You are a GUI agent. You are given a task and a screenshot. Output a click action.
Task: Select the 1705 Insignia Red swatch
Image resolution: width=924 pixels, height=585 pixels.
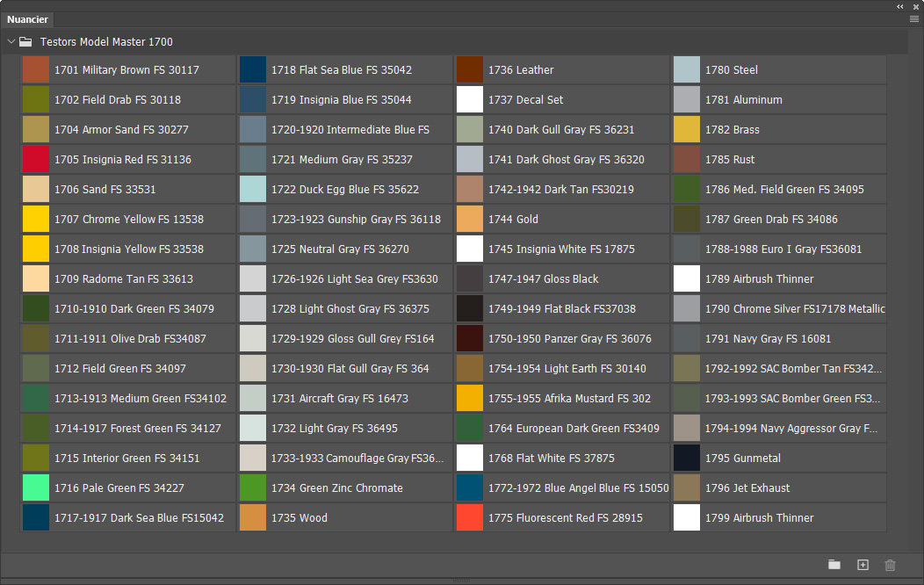(36, 160)
